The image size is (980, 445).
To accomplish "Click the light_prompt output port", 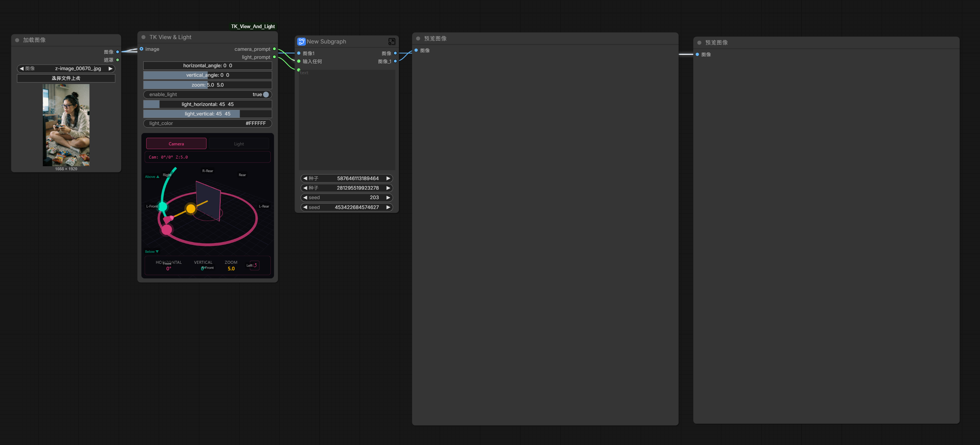I will pyautogui.click(x=274, y=57).
